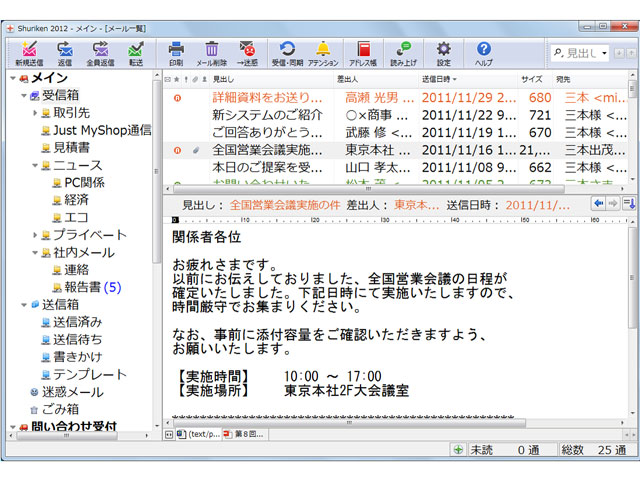Collapse the 送信箱 folder
The height and width of the screenshot is (480, 640).
(24, 305)
